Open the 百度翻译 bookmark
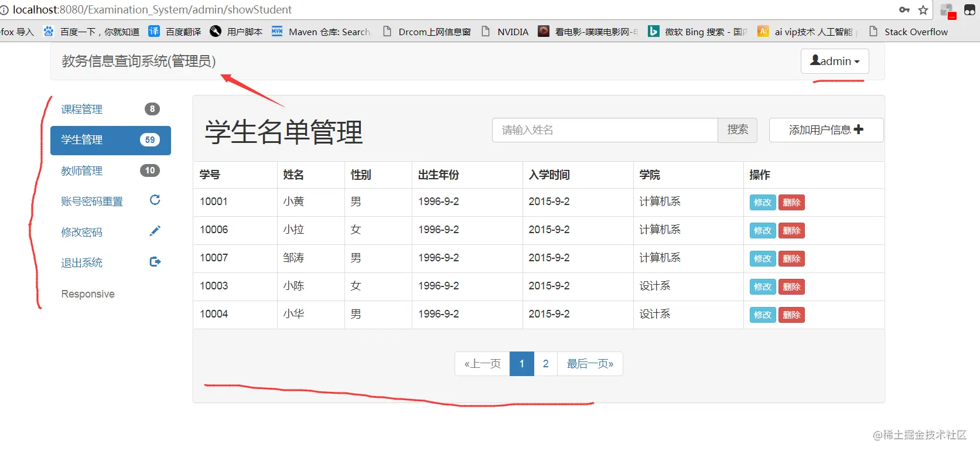Screen dimensions: 980x454 point(175,32)
